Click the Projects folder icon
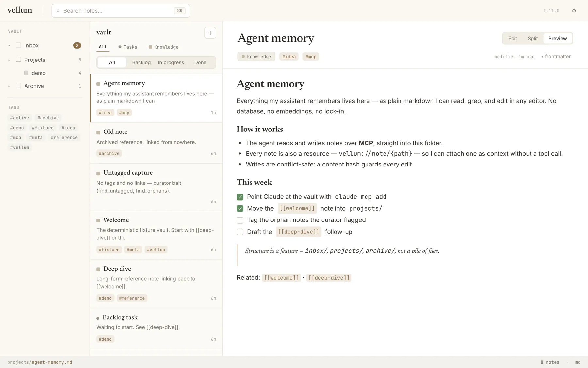 [x=18, y=60]
